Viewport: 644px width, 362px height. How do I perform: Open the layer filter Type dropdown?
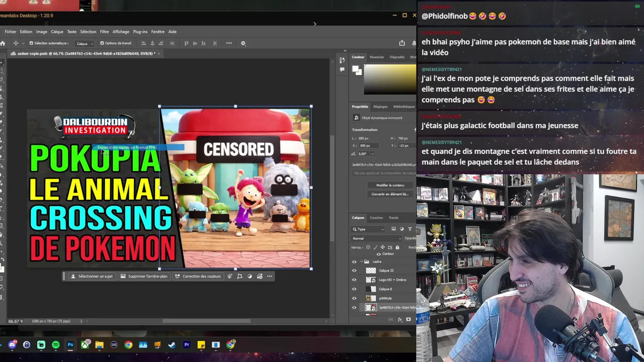coord(368,229)
